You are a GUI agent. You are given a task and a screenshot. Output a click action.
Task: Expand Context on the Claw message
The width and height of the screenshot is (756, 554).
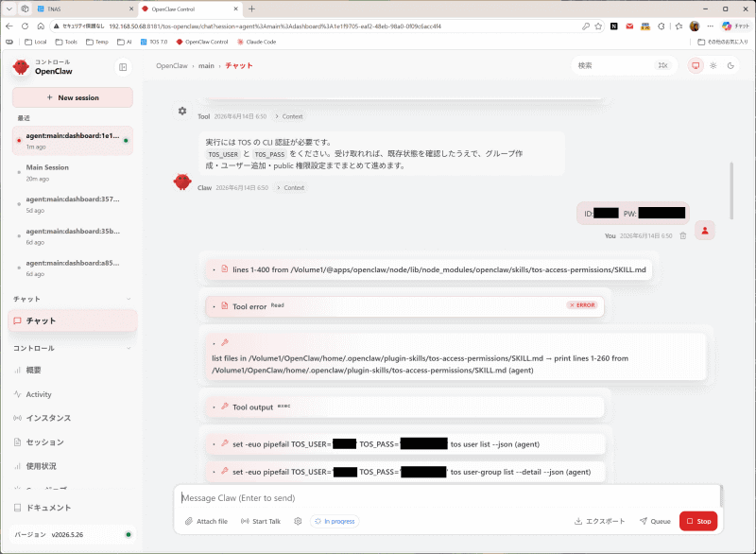click(x=291, y=188)
